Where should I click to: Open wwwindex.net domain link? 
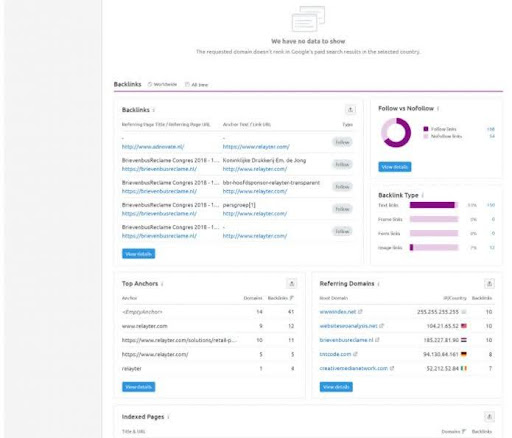338,312
